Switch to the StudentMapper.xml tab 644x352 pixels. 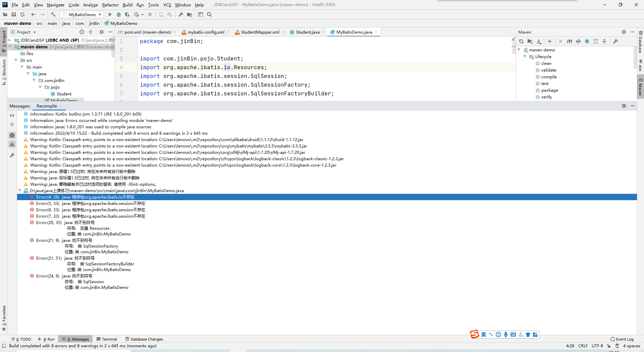click(259, 32)
